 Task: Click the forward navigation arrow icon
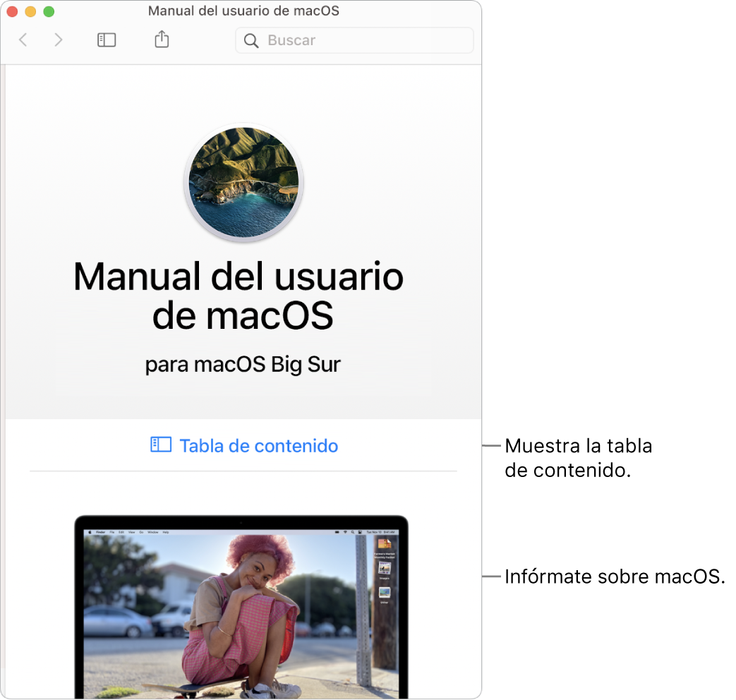(59, 40)
